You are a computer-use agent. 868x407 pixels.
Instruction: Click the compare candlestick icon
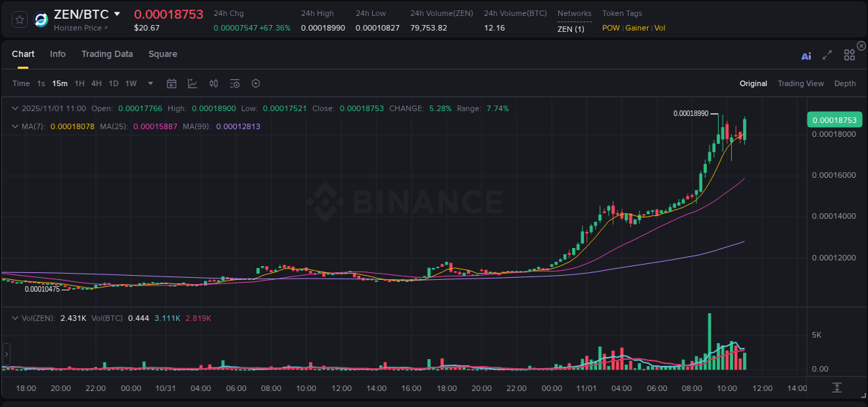click(213, 83)
